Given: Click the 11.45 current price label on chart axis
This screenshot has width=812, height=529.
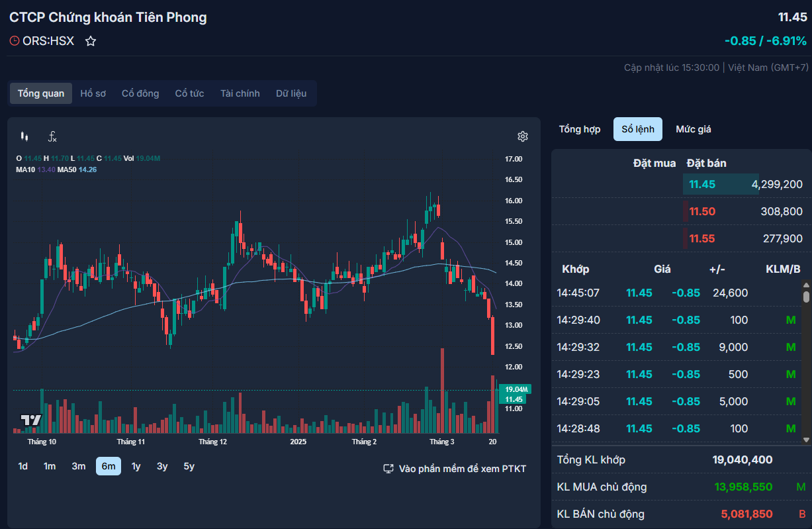Looking at the screenshot, I should 514,399.
